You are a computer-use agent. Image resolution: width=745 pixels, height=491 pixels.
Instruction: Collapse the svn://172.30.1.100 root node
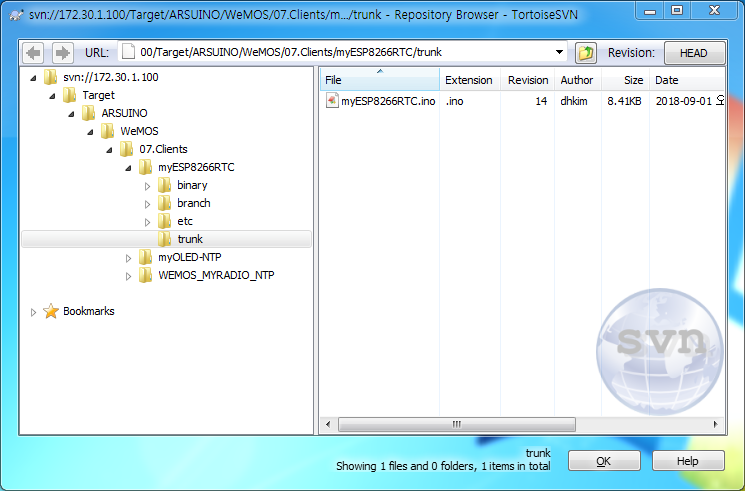pyautogui.click(x=33, y=77)
